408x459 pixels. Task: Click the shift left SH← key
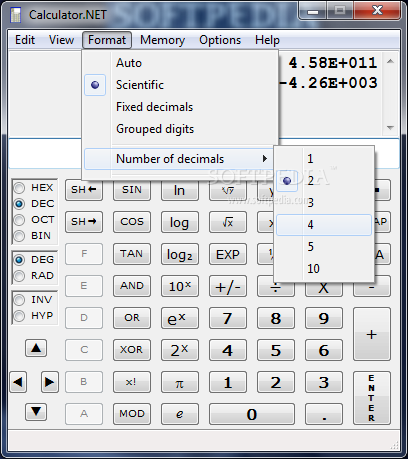click(84, 190)
